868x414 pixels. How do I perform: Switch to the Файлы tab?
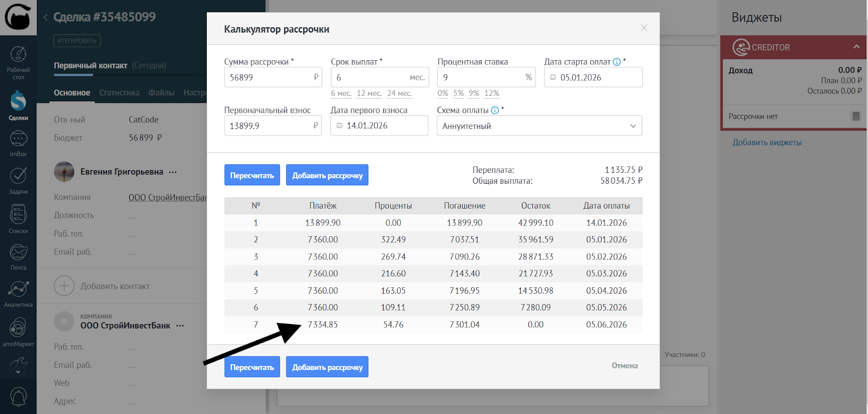click(161, 93)
